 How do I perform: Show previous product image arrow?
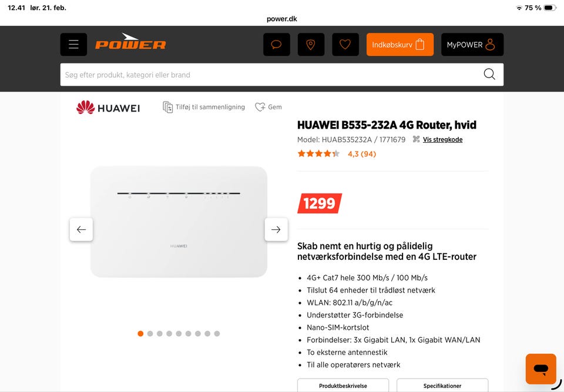81,229
